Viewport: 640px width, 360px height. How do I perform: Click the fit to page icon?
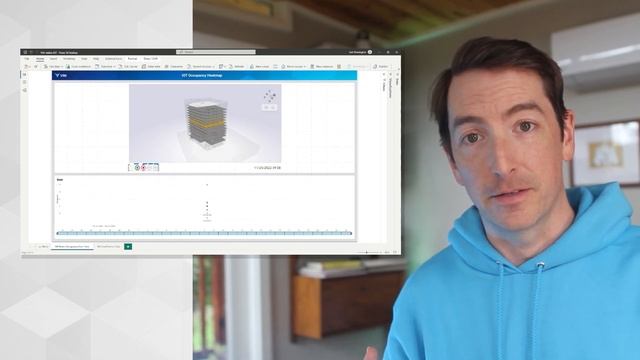click(x=395, y=252)
